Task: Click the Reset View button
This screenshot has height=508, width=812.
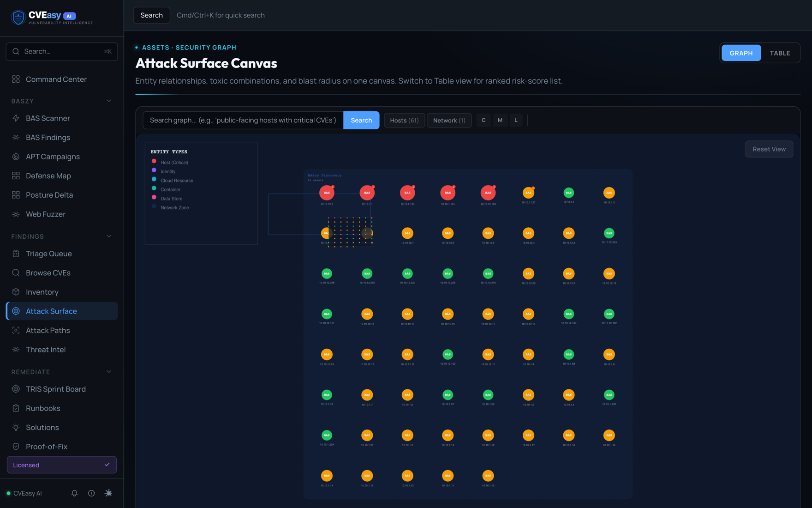Action: point(769,149)
